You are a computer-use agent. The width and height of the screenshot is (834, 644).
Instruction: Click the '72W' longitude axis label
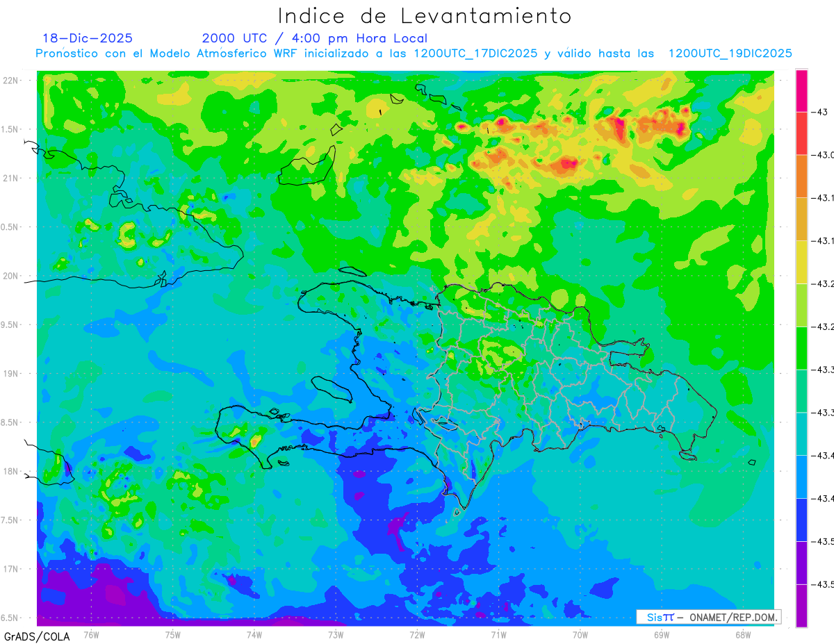point(417,634)
